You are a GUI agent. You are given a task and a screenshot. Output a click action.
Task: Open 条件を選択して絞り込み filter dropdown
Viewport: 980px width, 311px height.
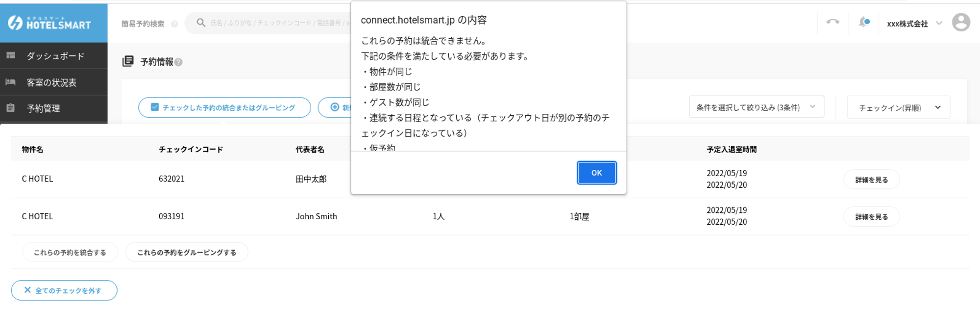click(756, 107)
